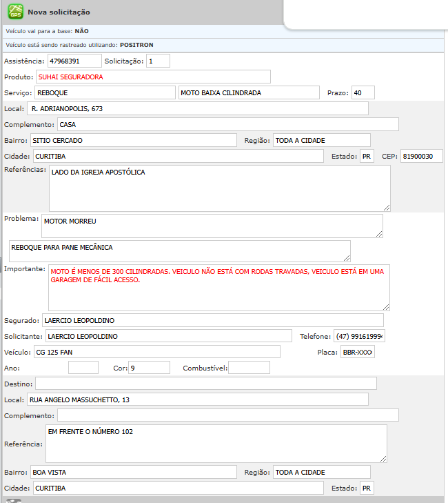Select the Solicitação number field
The image size is (448, 503).
[158, 61]
